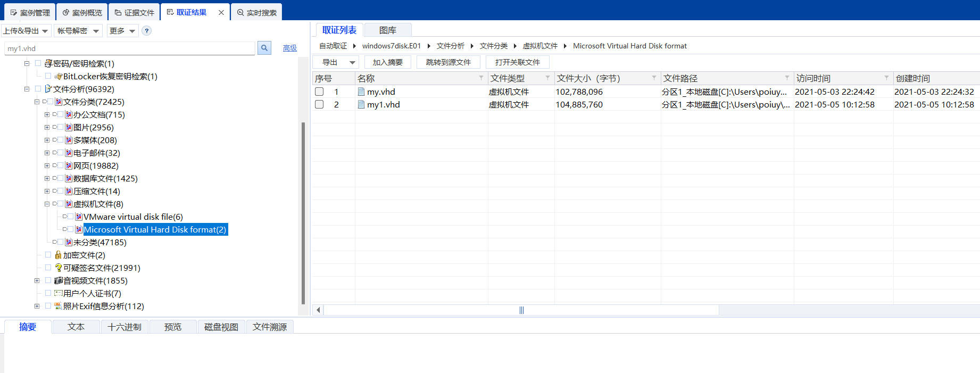
Task: Click the 图片 category icon
Action: point(69,127)
